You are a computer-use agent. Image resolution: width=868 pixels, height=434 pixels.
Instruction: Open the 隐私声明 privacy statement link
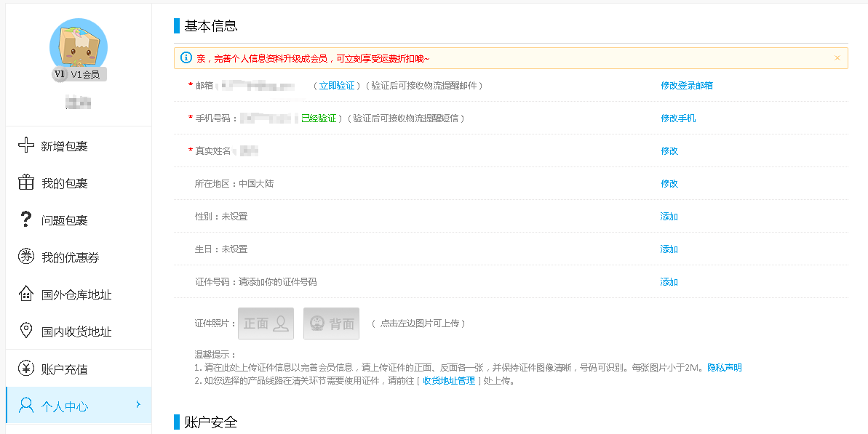pyautogui.click(x=724, y=368)
